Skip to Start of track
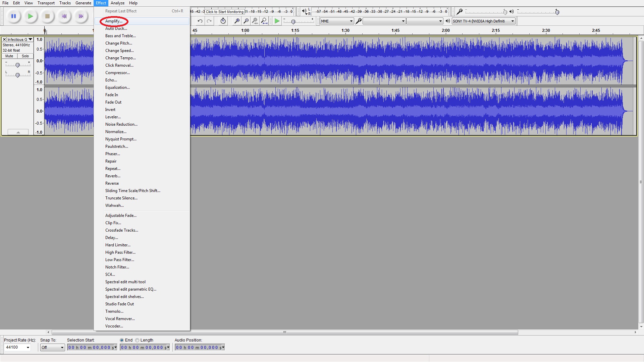 pos(64,16)
